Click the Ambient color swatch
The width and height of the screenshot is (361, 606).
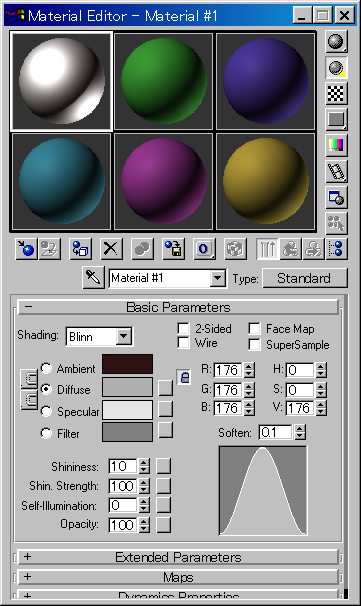point(128,364)
